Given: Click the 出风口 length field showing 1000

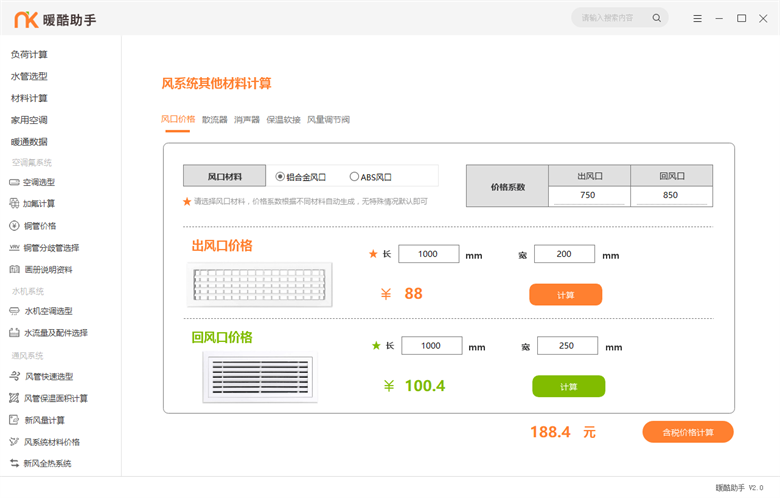Looking at the screenshot, I should (x=428, y=254).
